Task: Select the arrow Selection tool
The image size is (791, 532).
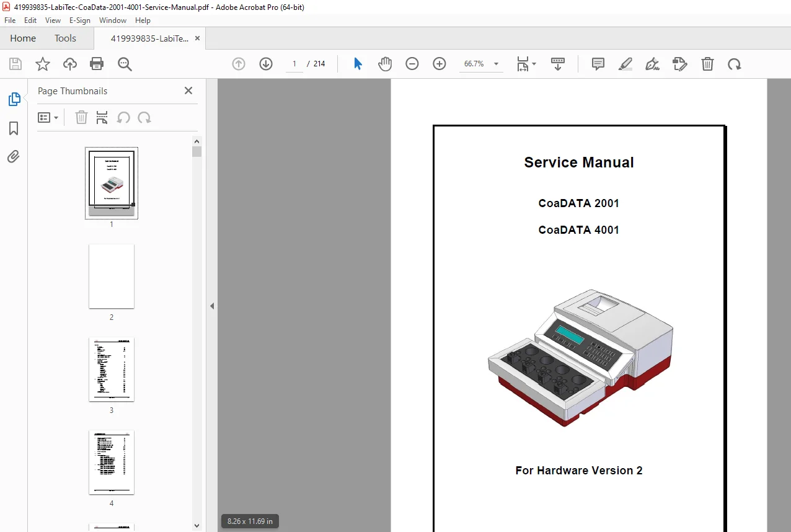Action: (358, 64)
